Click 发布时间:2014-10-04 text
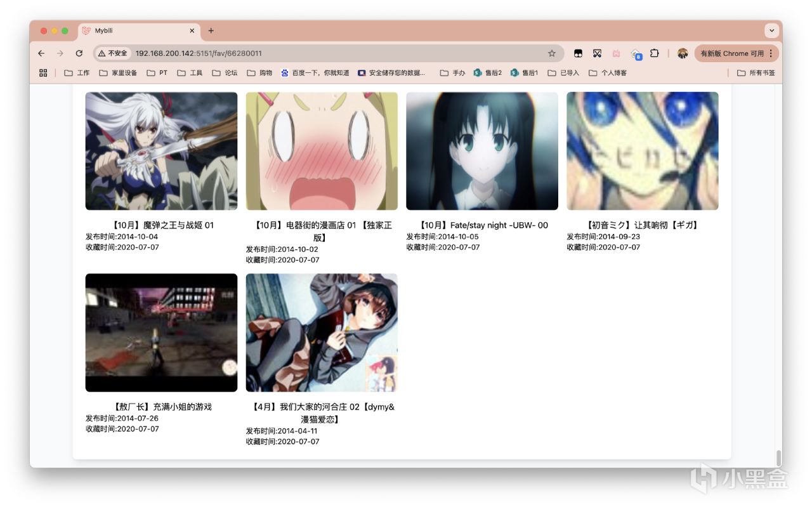This screenshot has height=507, width=812. click(122, 237)
